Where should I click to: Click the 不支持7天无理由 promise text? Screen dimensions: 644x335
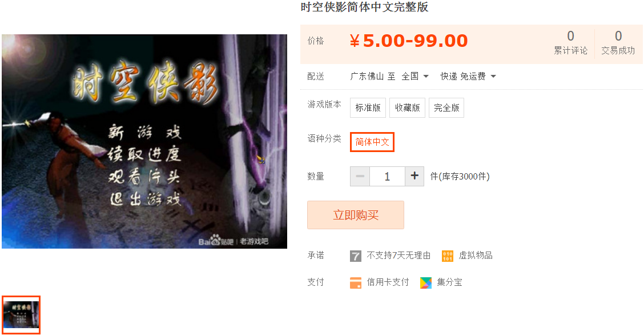399,256
